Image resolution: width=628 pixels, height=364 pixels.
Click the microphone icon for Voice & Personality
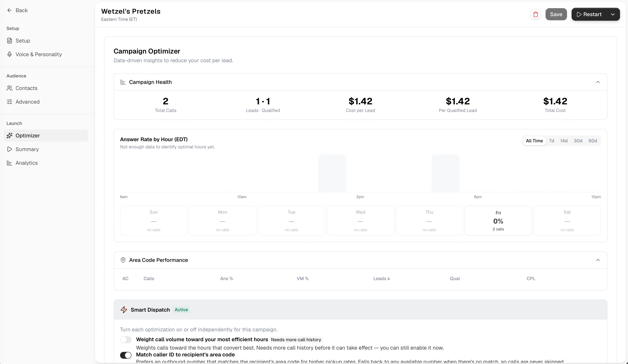coord(9,54)
